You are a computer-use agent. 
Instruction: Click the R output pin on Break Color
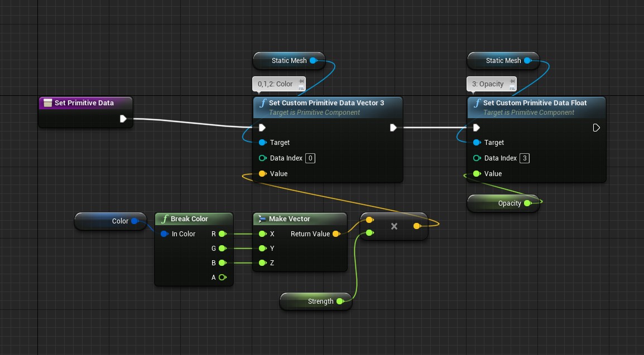tap(222, 234)
